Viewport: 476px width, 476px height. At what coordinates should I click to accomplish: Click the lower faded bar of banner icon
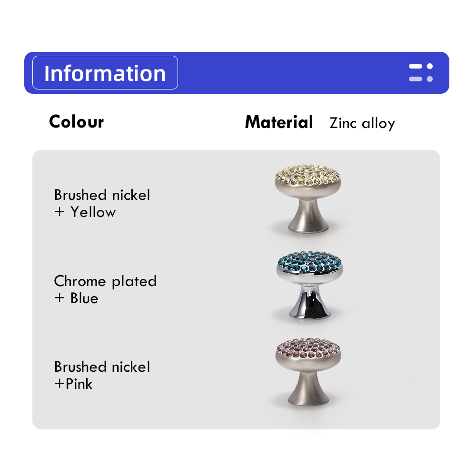415,79
